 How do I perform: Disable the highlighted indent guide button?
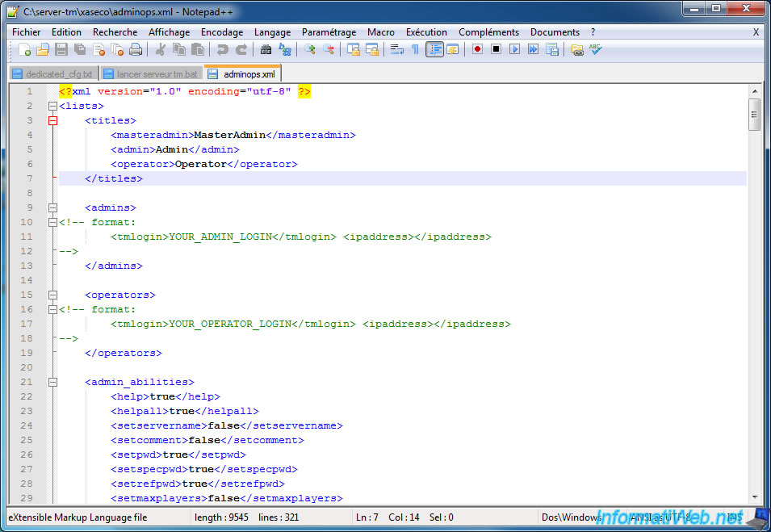[x=434, y=50]
